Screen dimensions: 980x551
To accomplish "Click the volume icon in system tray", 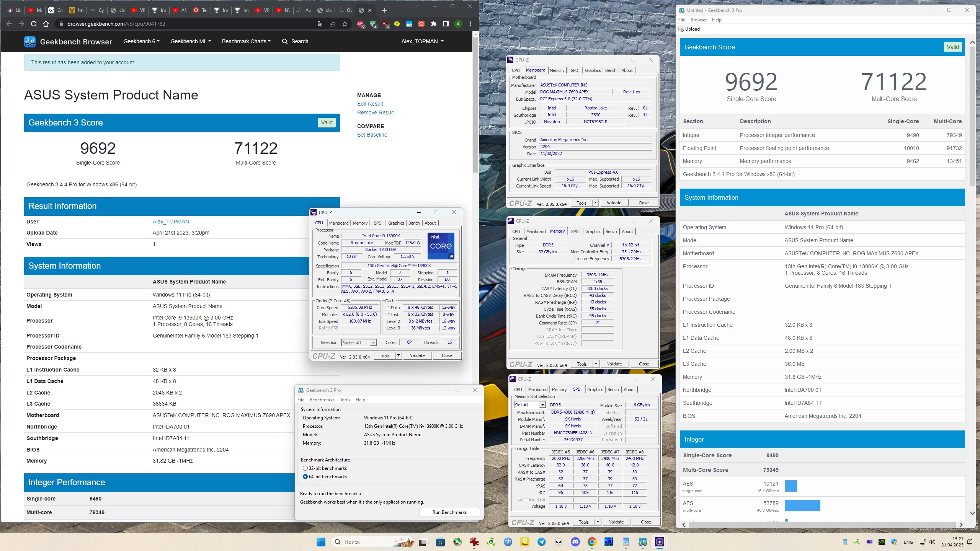I will coord(932,542).
